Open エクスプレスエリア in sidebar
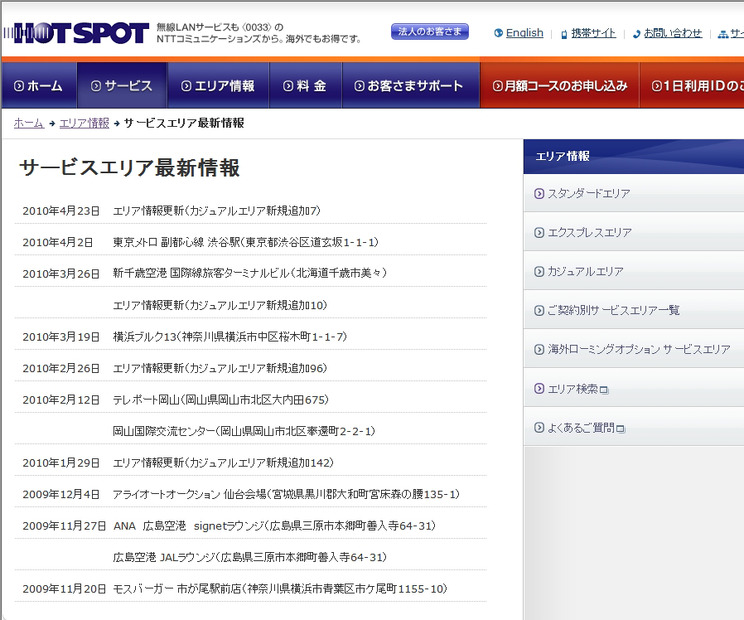 coord(589,232)
